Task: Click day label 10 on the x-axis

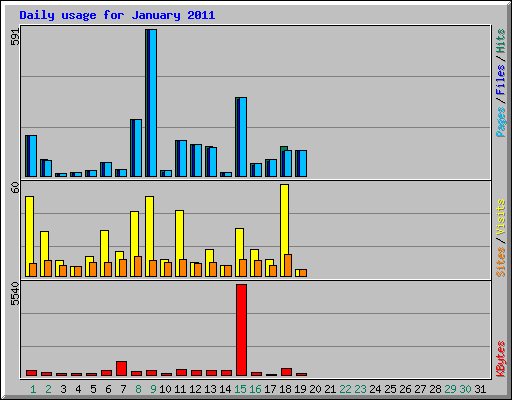Action: tap(165, 389)
